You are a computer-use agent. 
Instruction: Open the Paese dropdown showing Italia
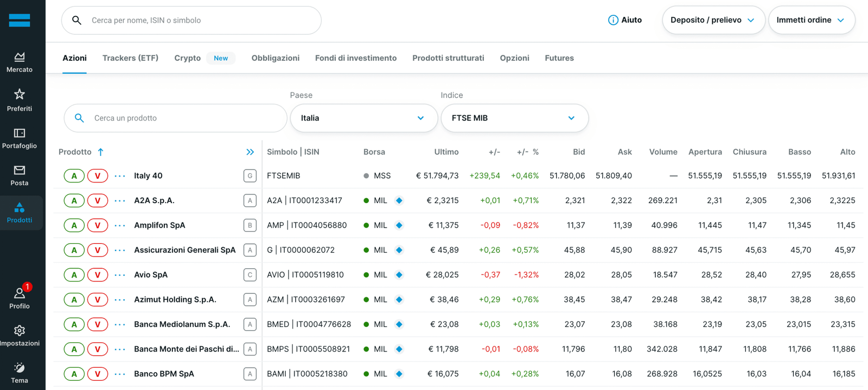[x=363, y=118]
